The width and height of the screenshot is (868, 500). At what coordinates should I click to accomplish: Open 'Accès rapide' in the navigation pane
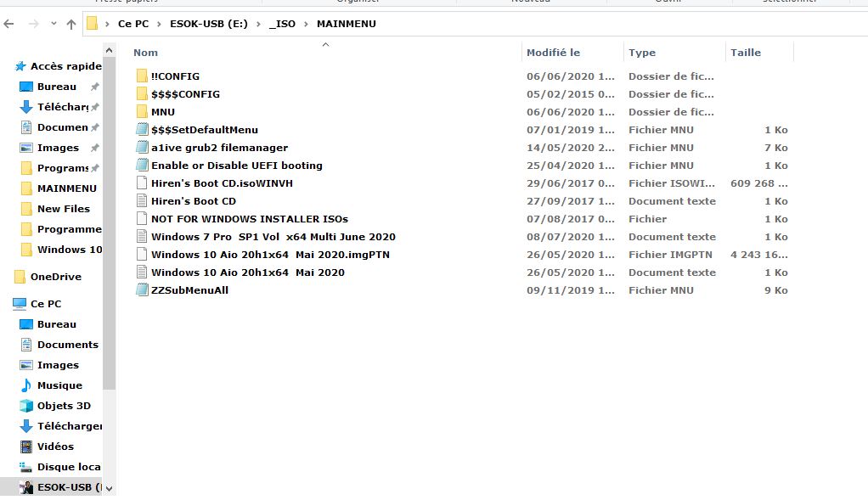coord(66,66)
